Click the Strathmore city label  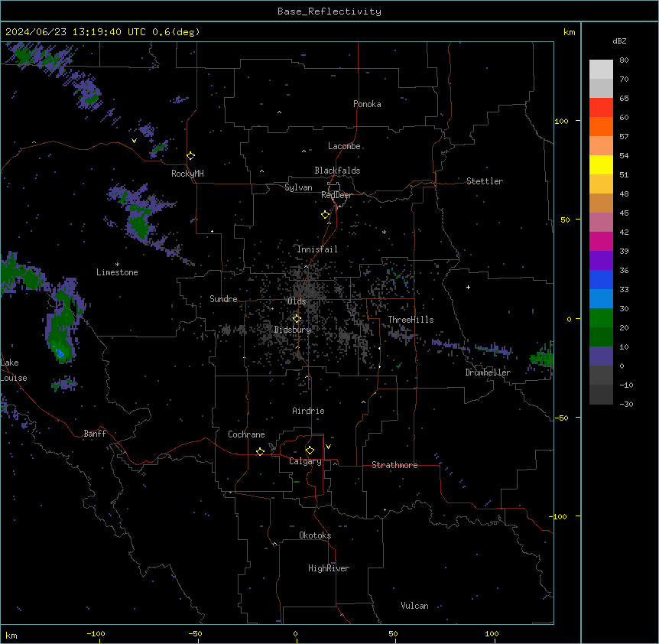point(394,465)
